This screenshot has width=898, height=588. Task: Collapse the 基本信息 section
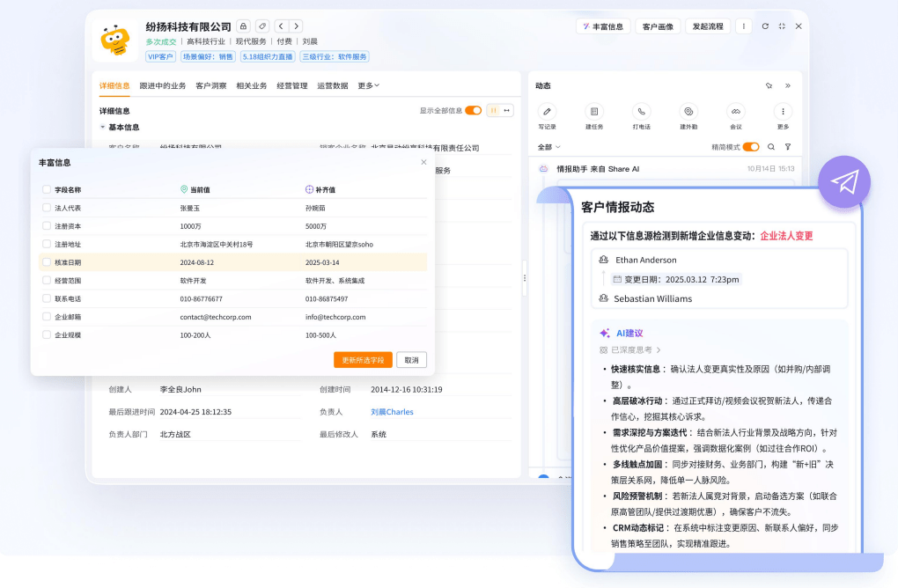pyautogui.click(x=103, y=128)
